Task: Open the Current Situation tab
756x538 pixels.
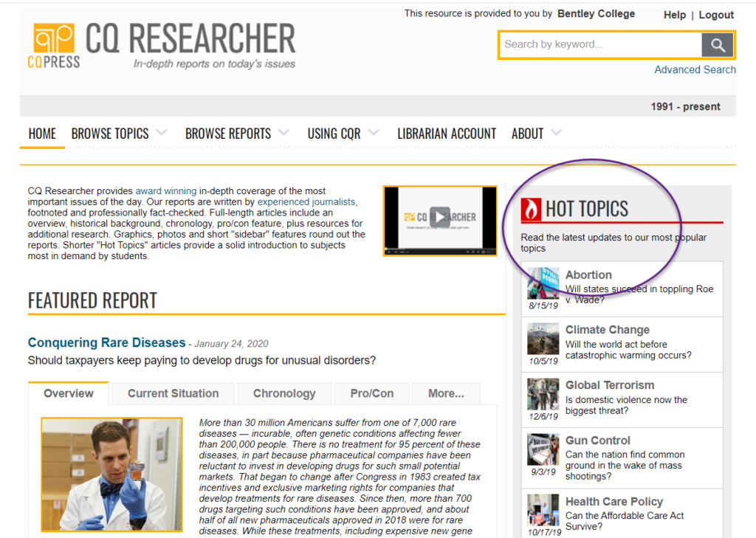Action: click(x=173, y=393)
